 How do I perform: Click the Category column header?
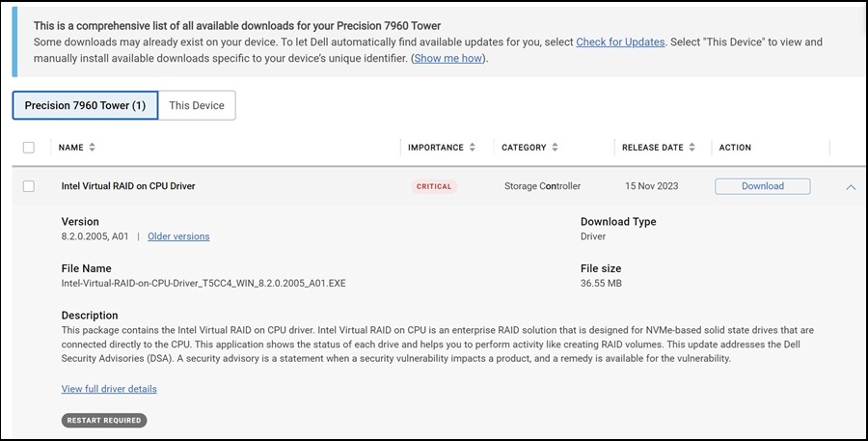[x=524, y=148]
